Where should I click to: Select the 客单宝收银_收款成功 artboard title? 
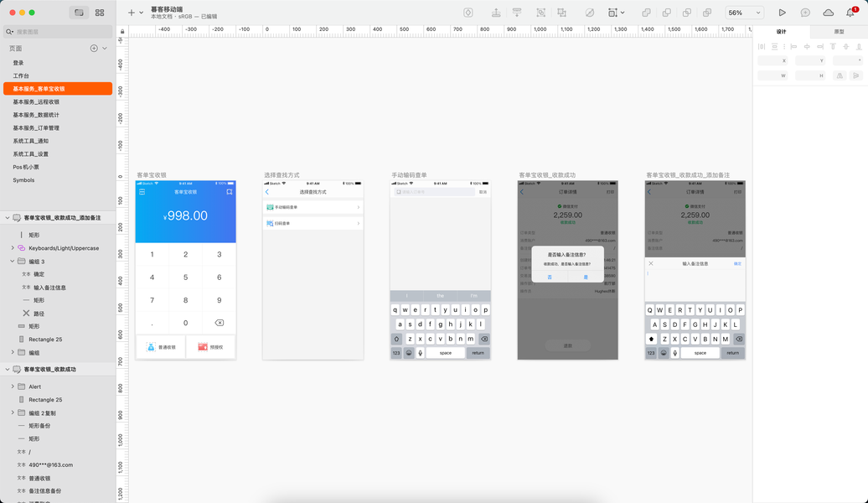tap(547, 175)
